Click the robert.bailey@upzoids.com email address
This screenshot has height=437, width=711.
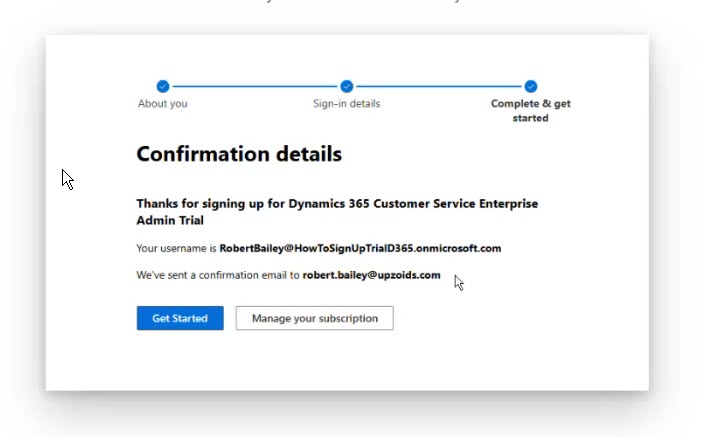pos(371,275)
